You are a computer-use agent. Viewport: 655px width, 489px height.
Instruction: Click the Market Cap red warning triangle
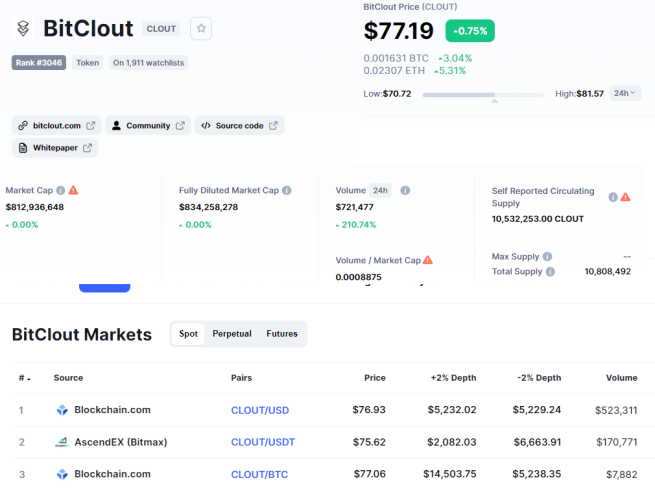click(74, 190)
